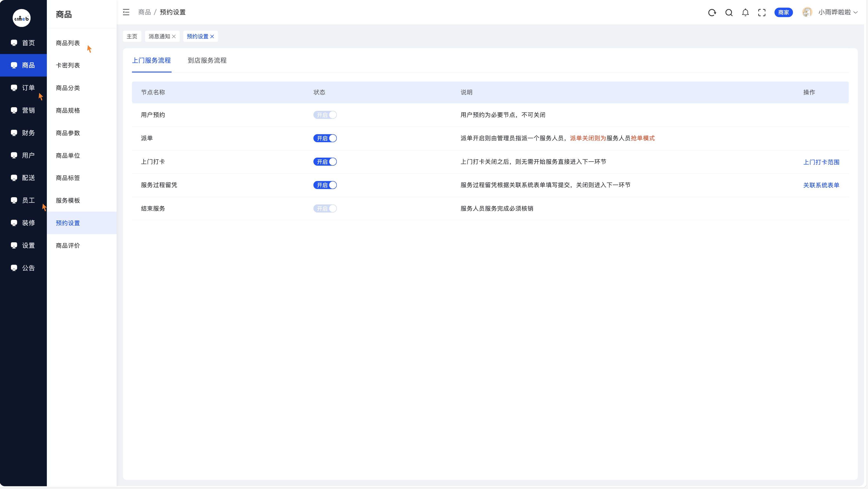Viewport: 868px width, 489px height.
Task: Close the 消息通知 tag
Action: point(174,36)
